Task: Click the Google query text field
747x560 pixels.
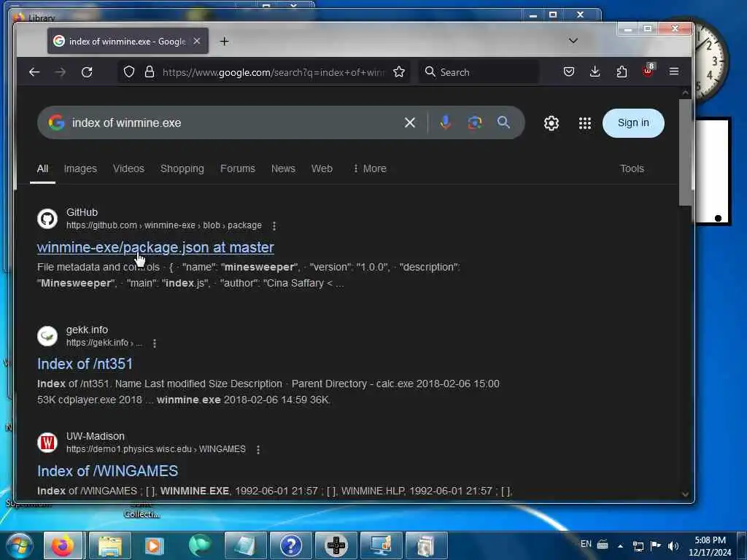Action: [233, 122]
